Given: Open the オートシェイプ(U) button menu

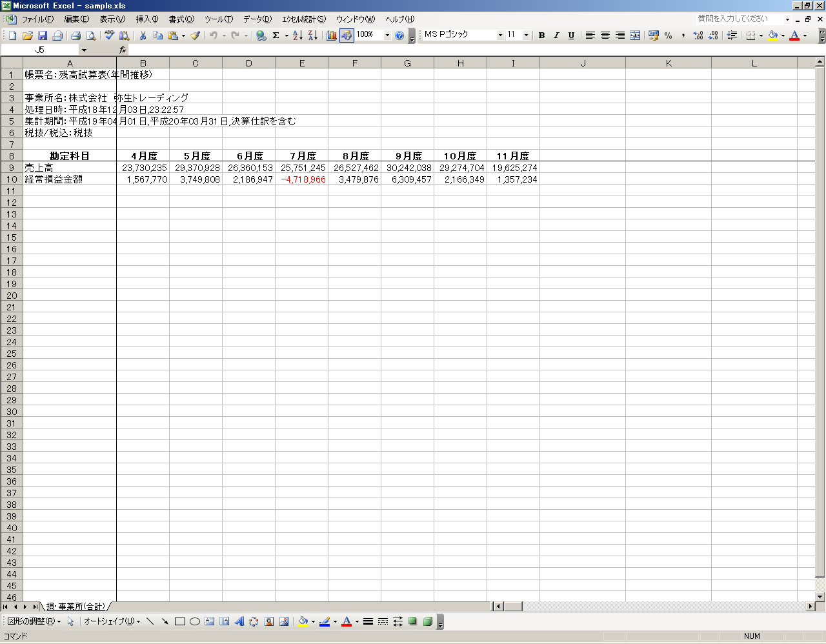Looking at the screenshot, I should (112, 621).
